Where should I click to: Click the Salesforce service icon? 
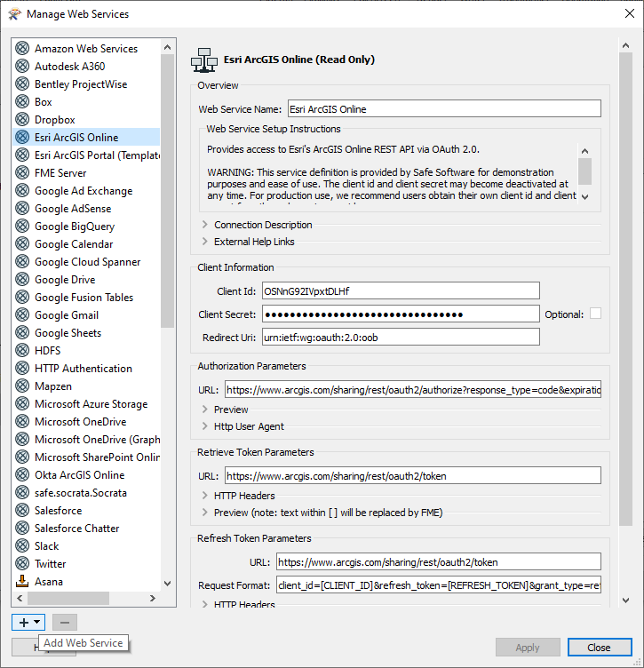[x=22, y=510]
